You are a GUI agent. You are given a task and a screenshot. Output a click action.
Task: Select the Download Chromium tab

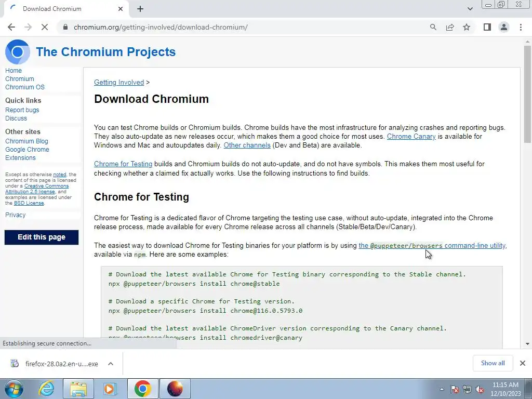(x=66, y=9)
